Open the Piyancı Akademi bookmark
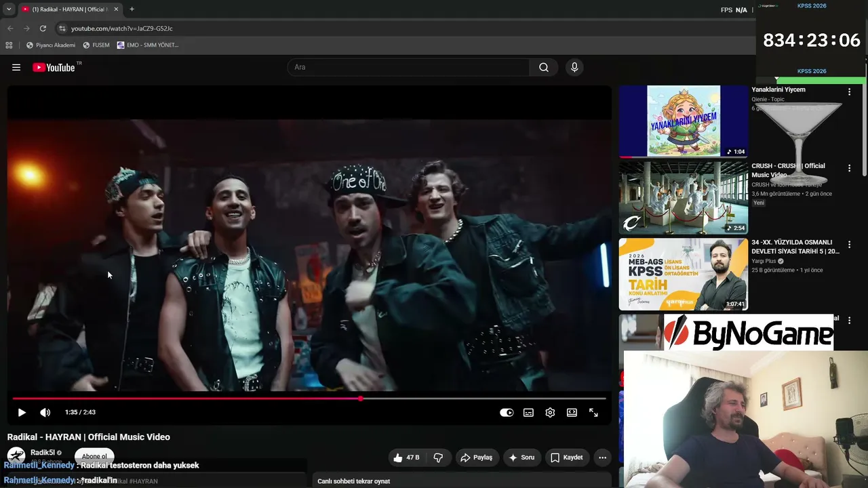 (x=51, y=45)
